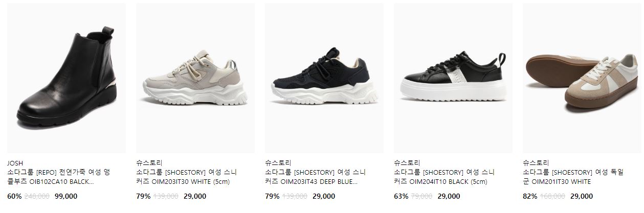Click the 63% discount on black platform sneaker
Viewport: 644px width, 213px height.
(x=401, y=196)
